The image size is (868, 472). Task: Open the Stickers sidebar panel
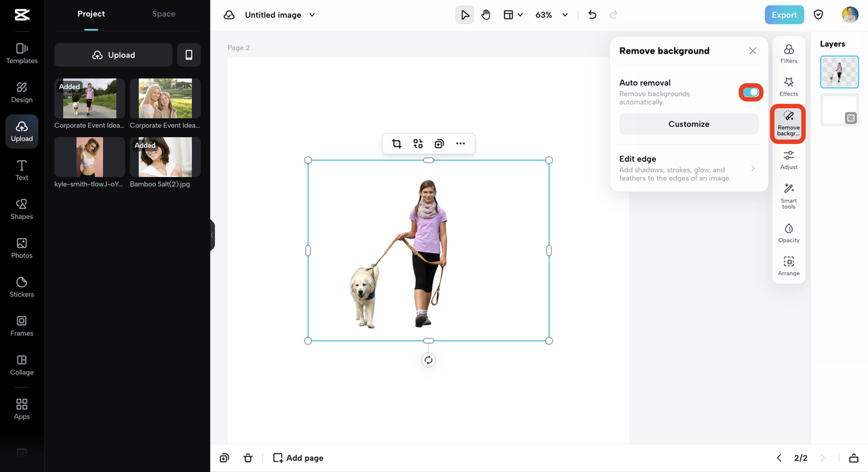click(22, 287)
